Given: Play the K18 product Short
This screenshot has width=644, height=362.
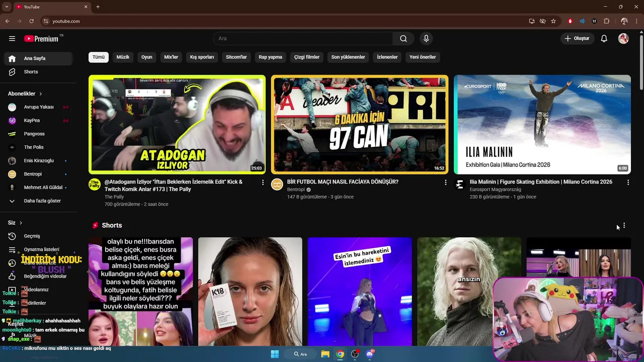Looking at the screenshot, I should click(x=250, y=292).
